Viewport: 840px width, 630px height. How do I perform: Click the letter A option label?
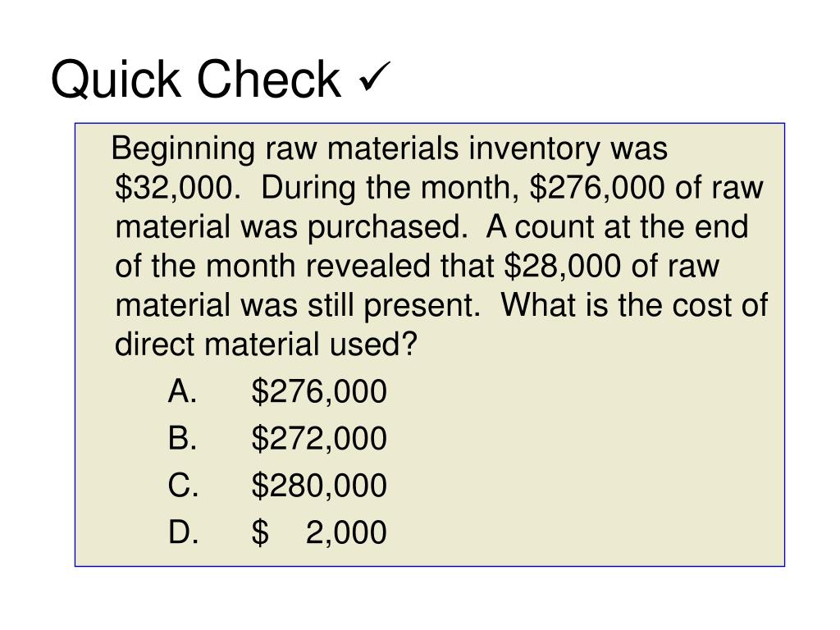pos(182,390)
